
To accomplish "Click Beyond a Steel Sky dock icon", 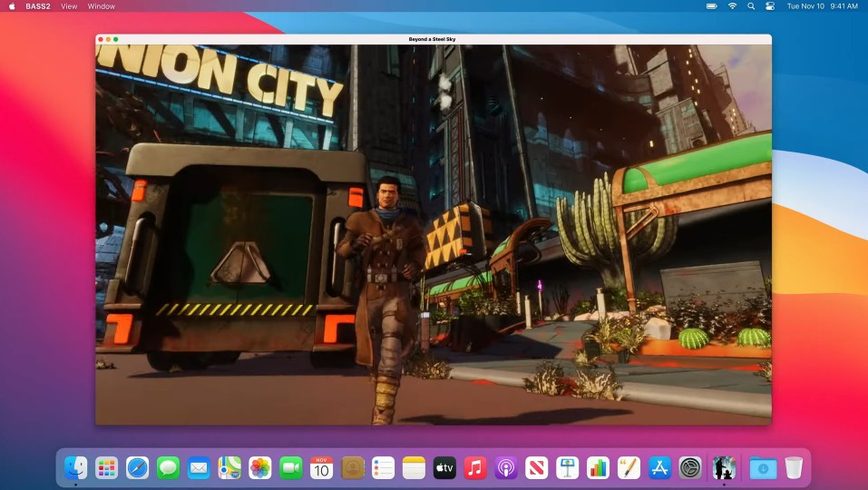I will pos(724,468).
